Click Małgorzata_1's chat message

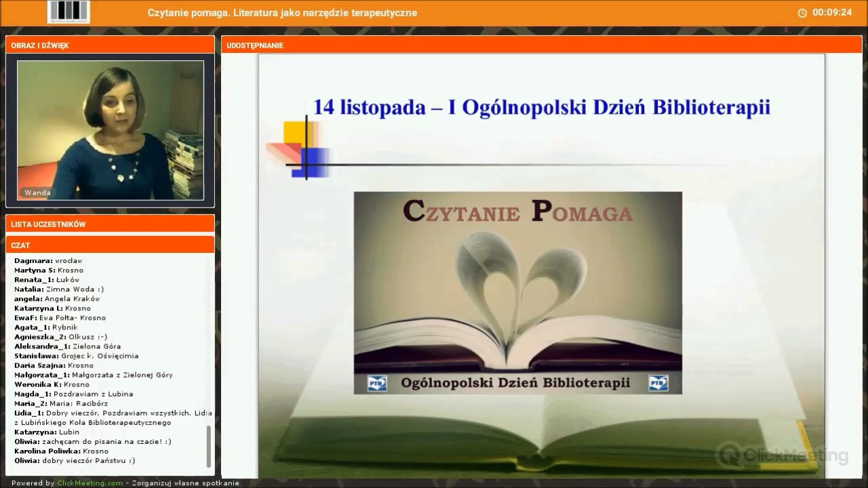pos(94,374)
